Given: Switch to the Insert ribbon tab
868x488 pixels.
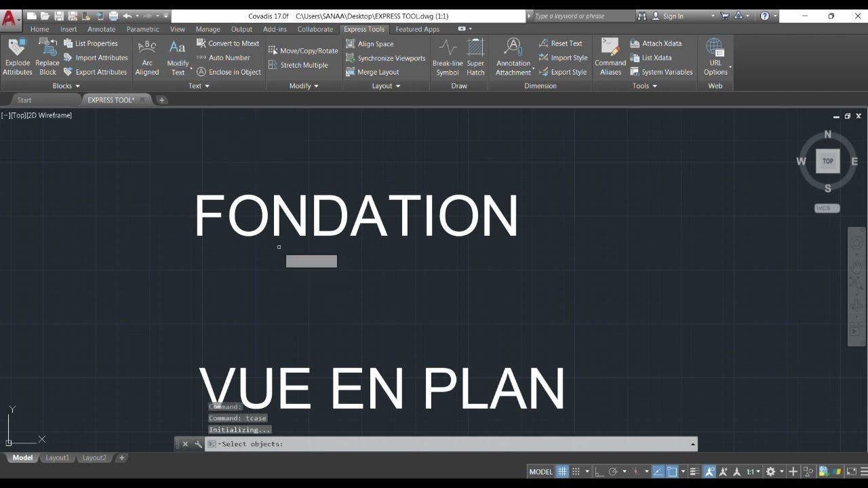Looking at the screenshot, I should coord(68,29).
